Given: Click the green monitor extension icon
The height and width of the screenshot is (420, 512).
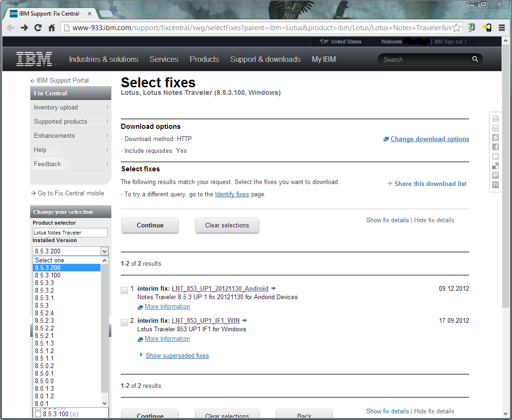Looking at the screenshot, I should (x=471, y=28).
